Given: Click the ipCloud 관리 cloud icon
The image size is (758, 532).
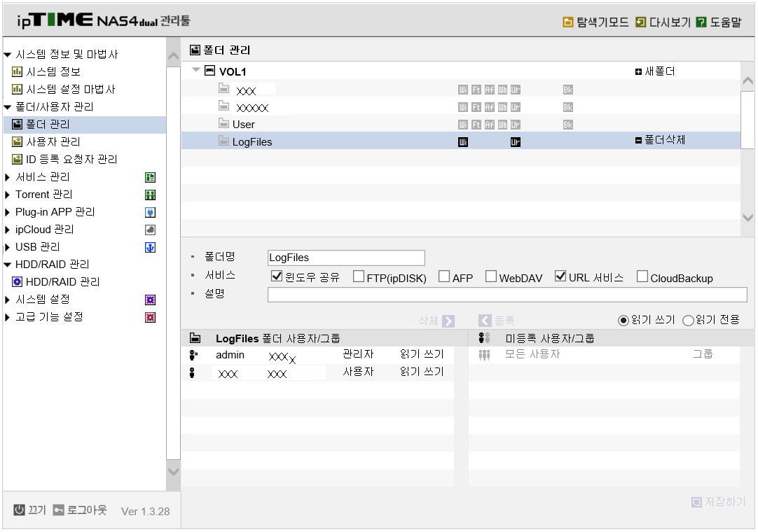Looking at the screenshot, I should (151, 230).
